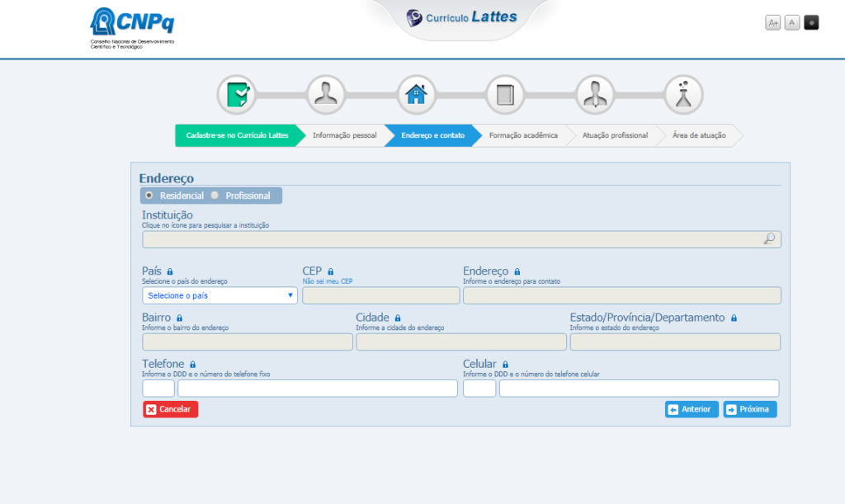Image resolution: width=845 pixels, height=504 pixels.
Task: Open the Selecione o país dropdown
Action: [219, 294]
